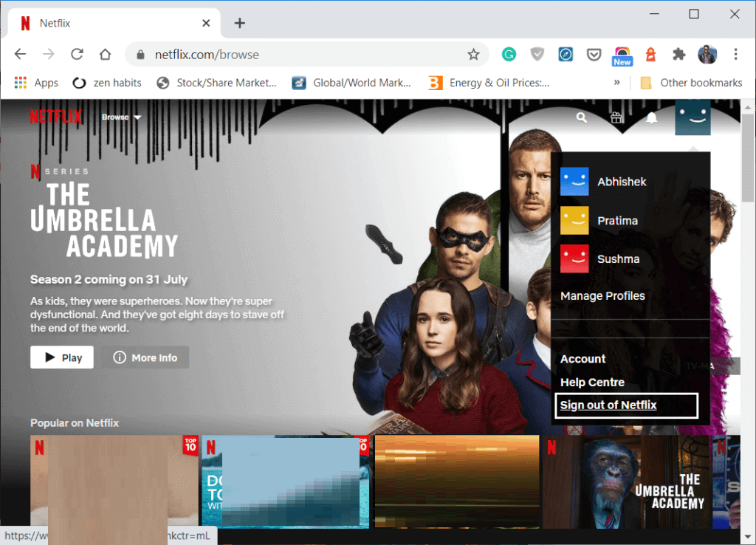Select Abhishek's blue profile avatar
This screenshot has height=545, width=756.
[574, 182]
